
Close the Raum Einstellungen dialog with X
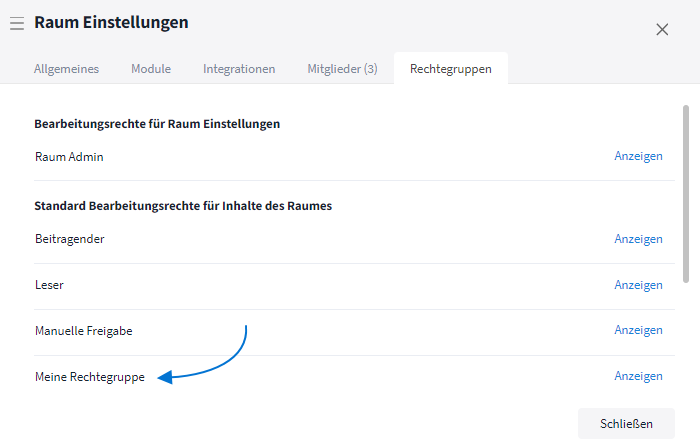662,29
